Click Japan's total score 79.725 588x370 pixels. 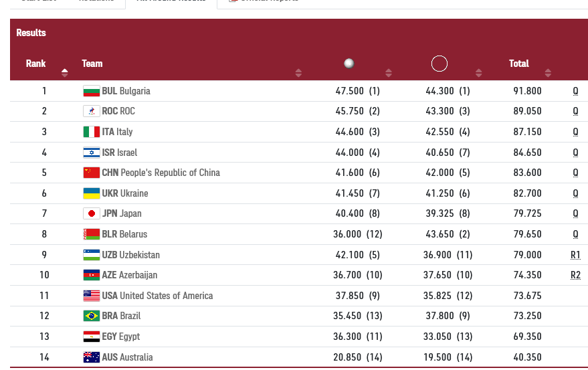pyautogui.click(x=527, y=213)
